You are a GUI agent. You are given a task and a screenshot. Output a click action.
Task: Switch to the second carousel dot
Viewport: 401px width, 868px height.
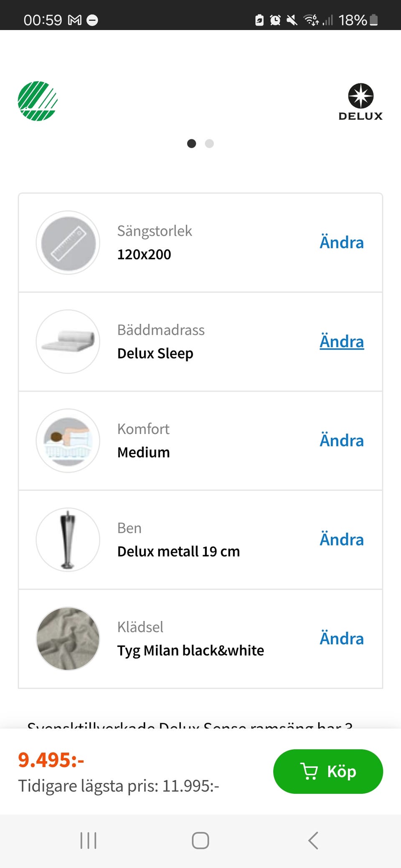[209, 144]
